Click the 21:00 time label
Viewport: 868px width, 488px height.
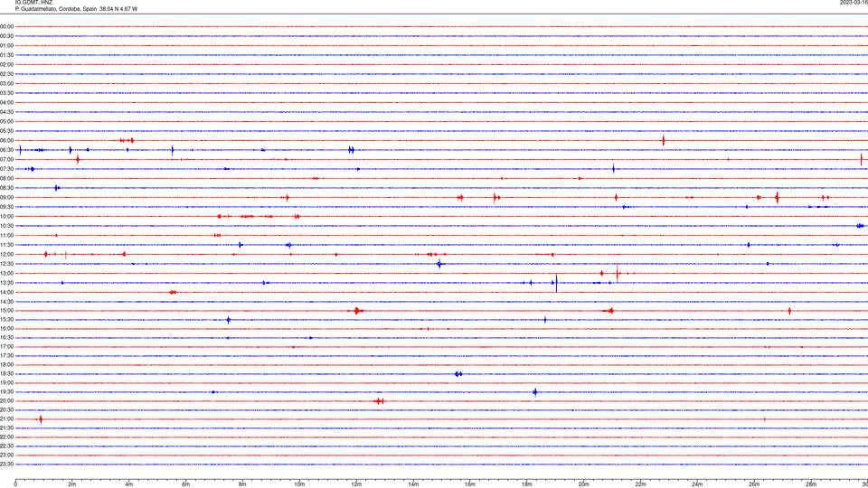pyautogui.click(x=6, y=419)
